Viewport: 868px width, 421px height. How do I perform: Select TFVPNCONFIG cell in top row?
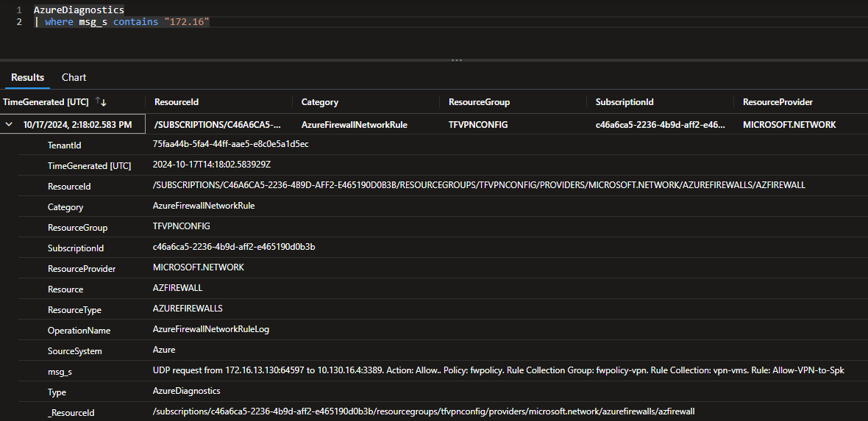point(477,125)
